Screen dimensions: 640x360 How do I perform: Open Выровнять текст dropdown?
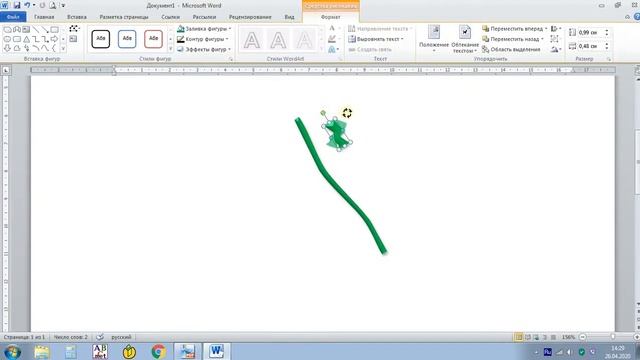(x=376, y=39)
